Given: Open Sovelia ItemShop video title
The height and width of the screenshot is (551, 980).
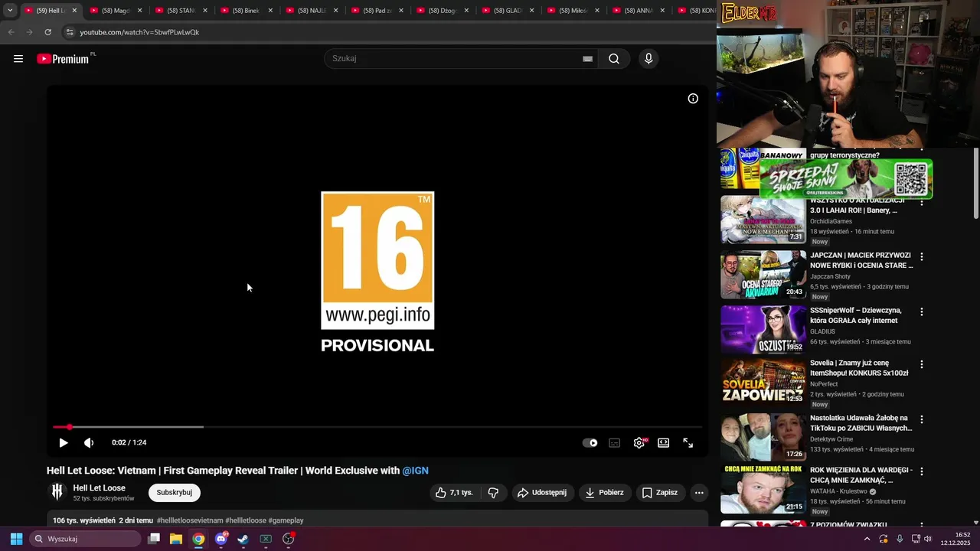Looking at the screenshot, I should pyautogui.click(x=860, y=368).
